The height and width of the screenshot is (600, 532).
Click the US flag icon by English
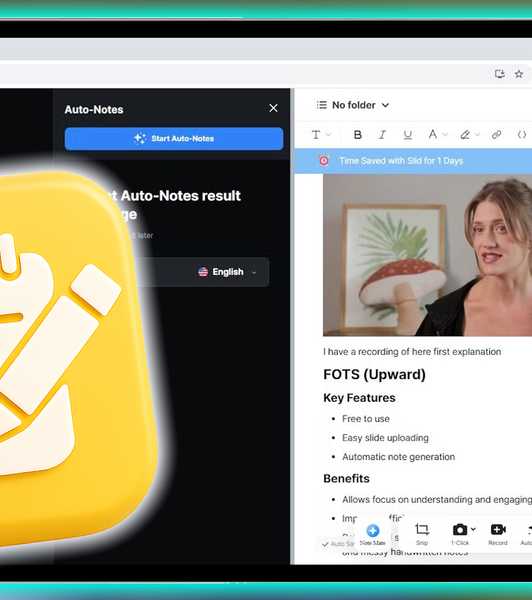[x=203, y=272]
